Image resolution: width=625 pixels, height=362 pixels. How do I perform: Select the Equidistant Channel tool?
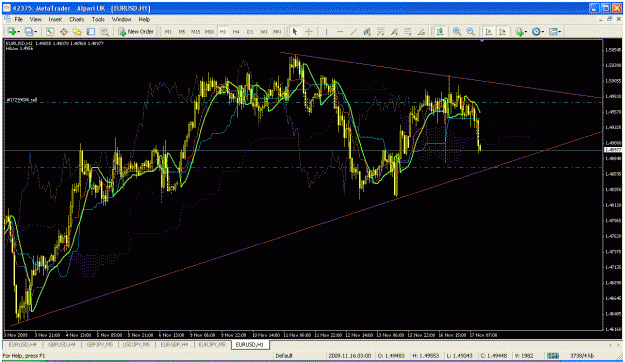pyautogui.click(x=367, y=31)
